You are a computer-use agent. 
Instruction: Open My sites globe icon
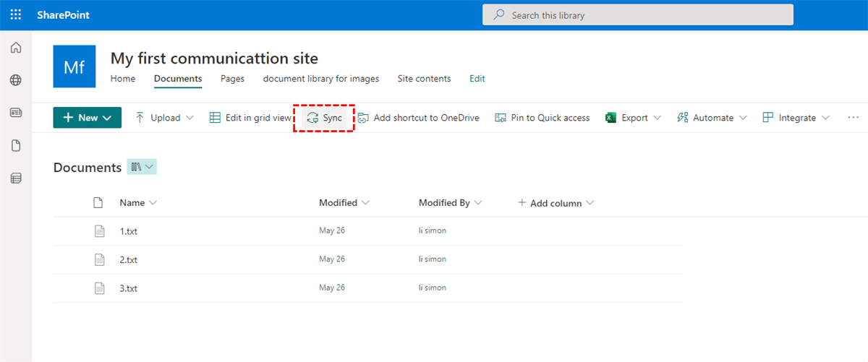click(x=15, y=80)
